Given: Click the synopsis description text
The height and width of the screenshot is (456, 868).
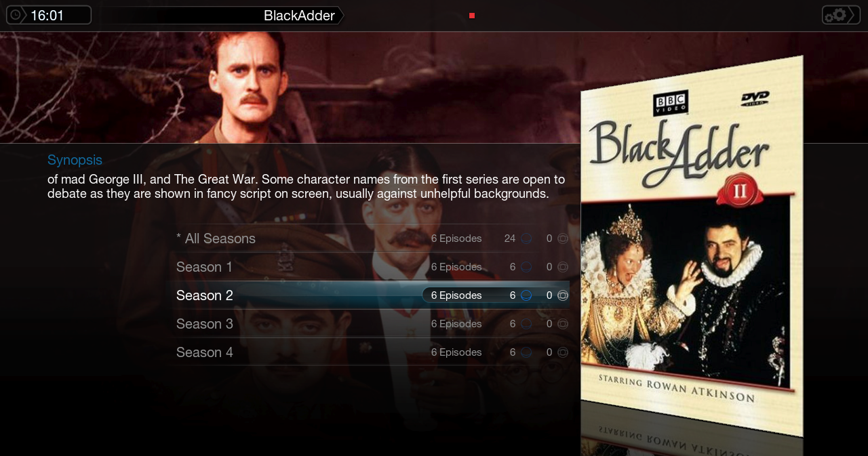Looking at the screenshot, I should pos(306,186).
